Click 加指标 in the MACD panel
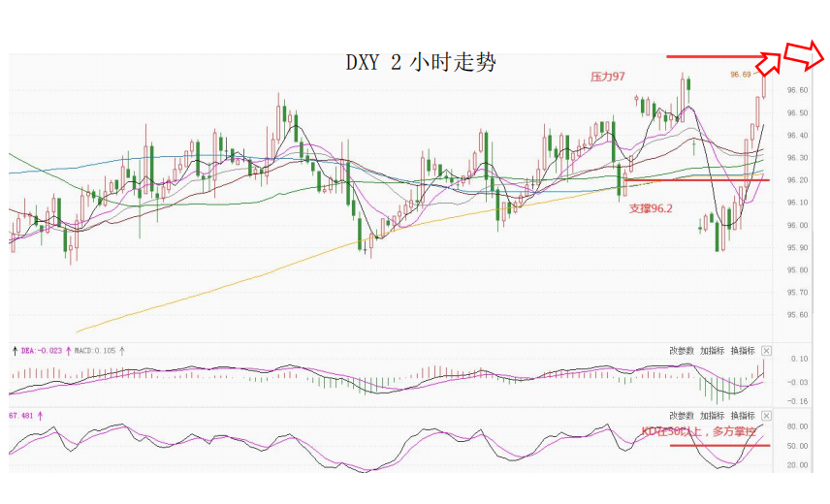The width and height of the screenshot is (830, 504). (x=713, y=351)
